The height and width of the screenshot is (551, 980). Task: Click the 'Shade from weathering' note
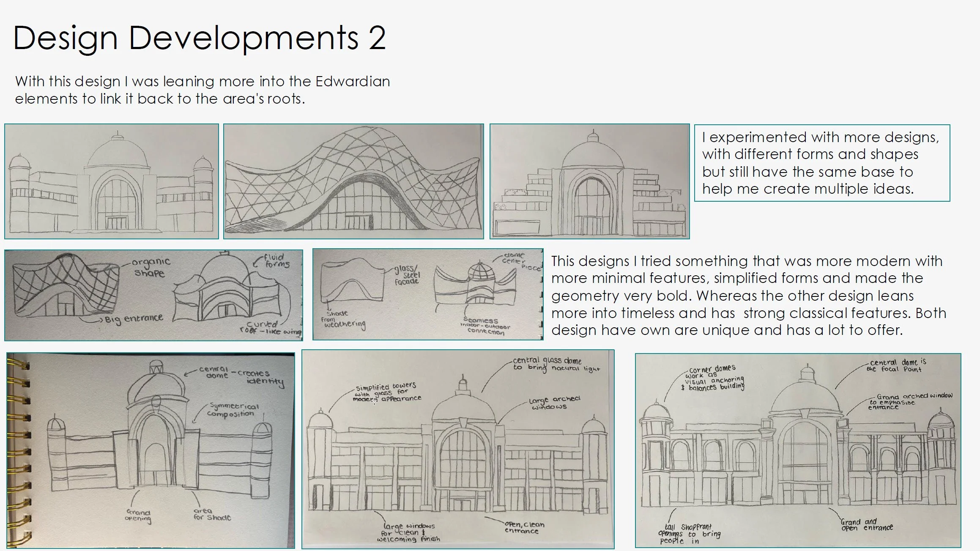pyautogui.click(x=343, y=320)
